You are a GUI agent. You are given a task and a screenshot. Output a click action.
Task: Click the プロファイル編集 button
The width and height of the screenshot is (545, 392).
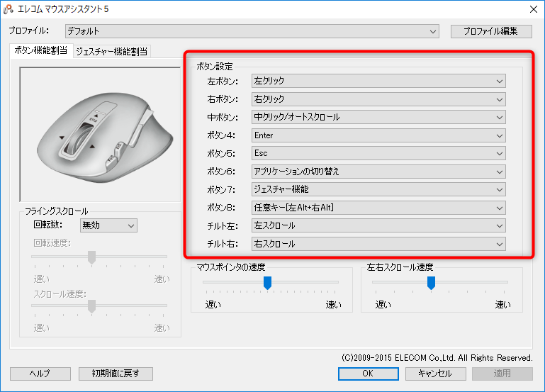491,31
